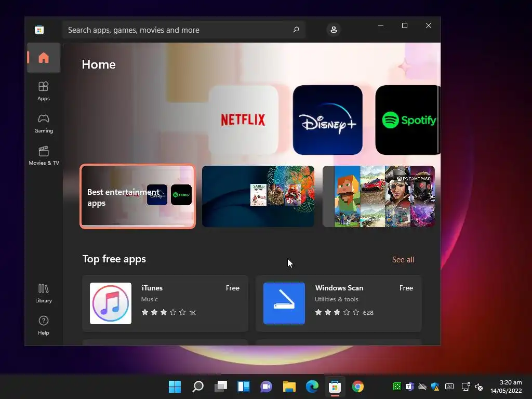The width and height of the screenshot is (532, 399).
Task: Launch Google Chrome from the taskbar
Action: 357,387
